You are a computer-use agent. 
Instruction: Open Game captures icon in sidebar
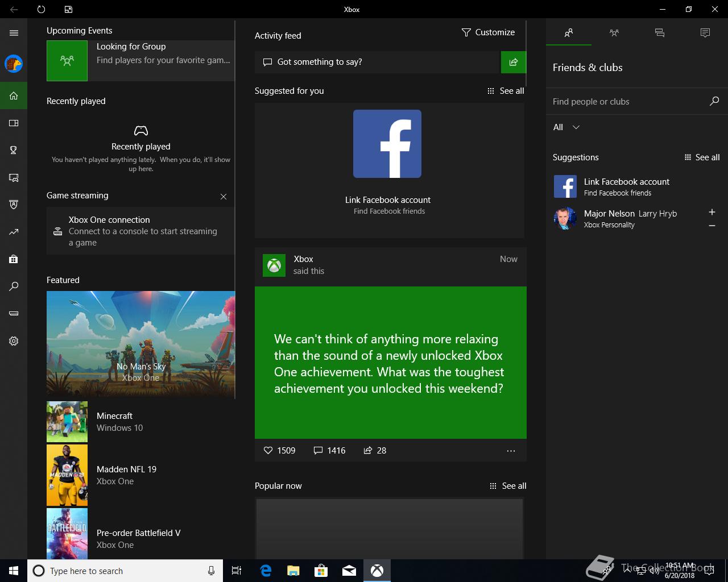click(14, 177)
